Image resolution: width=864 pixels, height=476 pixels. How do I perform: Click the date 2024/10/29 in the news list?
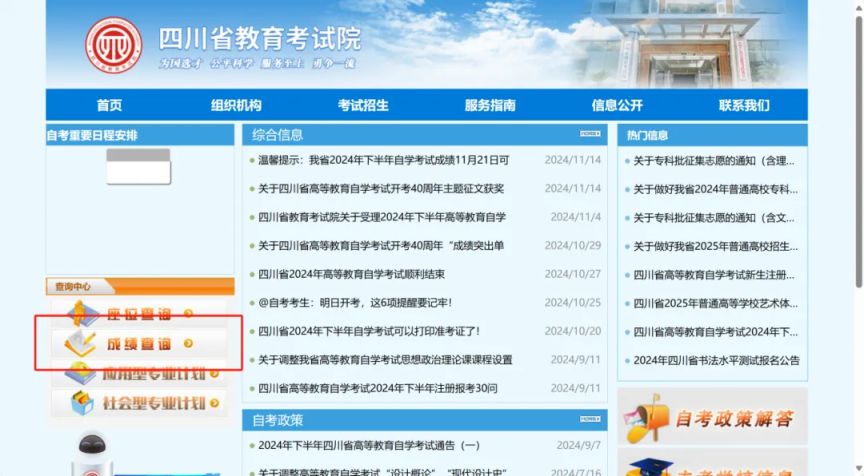(573, 246)
